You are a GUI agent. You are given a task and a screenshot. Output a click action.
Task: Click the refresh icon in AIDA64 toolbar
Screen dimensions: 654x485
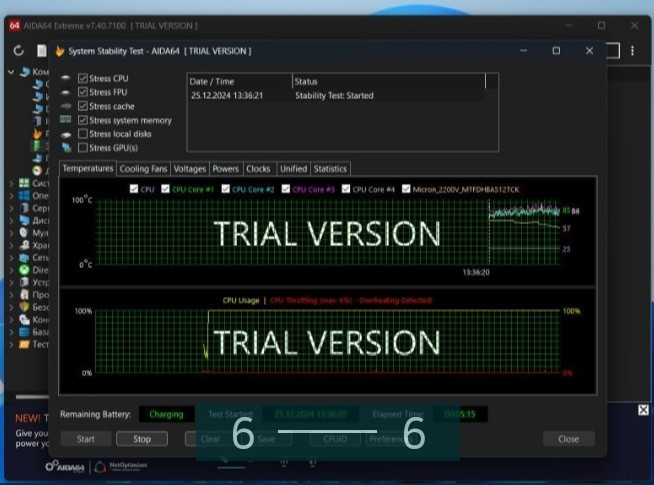point(18,50)
